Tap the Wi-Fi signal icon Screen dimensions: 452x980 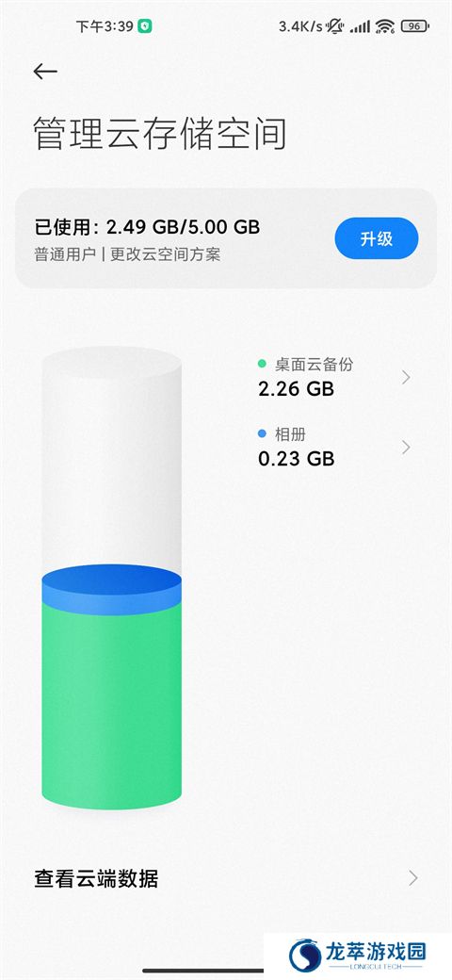[385, 26]
